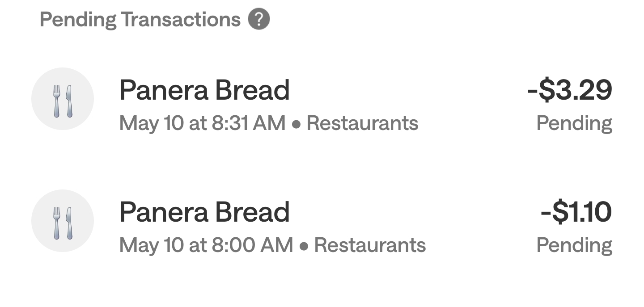Click the Restaurants category on the 8:31 AM transaction
Image resolution: width=644 pixels, height=307 pixels.
[x=362, y=123]
